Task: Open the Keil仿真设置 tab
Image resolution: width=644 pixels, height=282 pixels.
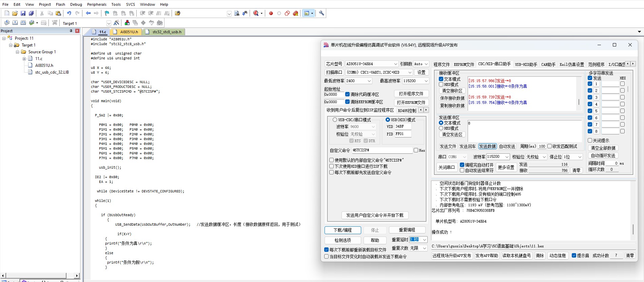Action: pos(572,64)
